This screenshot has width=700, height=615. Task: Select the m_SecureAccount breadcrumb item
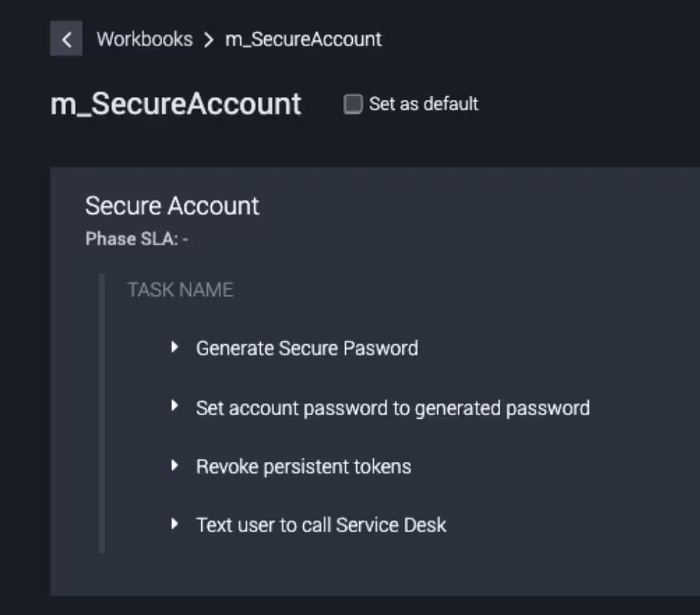coord(303,39)
